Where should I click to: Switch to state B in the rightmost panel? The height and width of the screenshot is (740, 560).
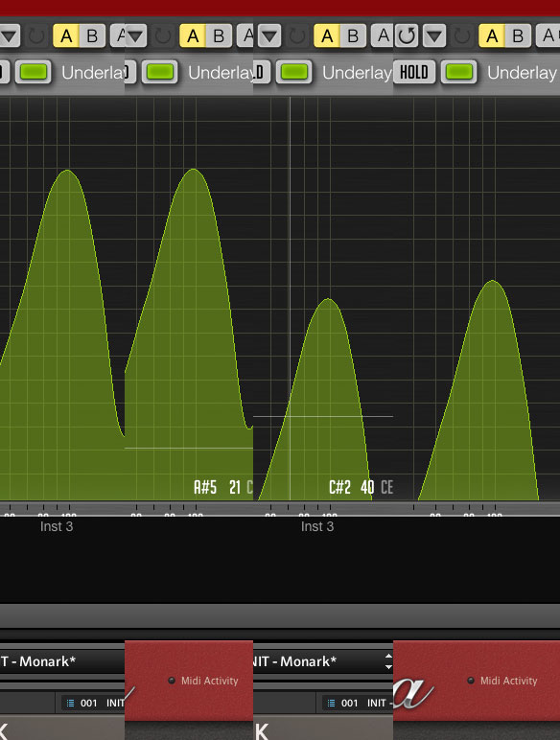pos(518,35)
